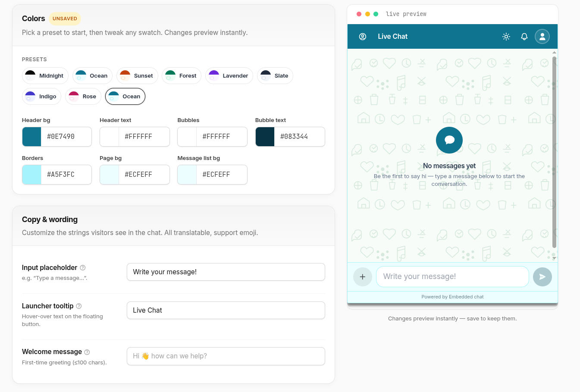Edit the Bubbles hex value field
This screenshot has width=580, height=392.
222,137
